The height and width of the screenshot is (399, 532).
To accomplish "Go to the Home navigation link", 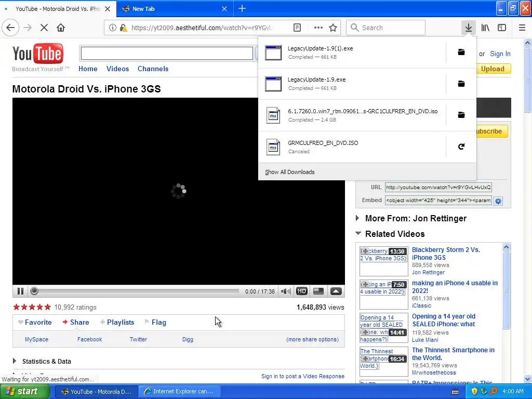I will pos(88,69).
